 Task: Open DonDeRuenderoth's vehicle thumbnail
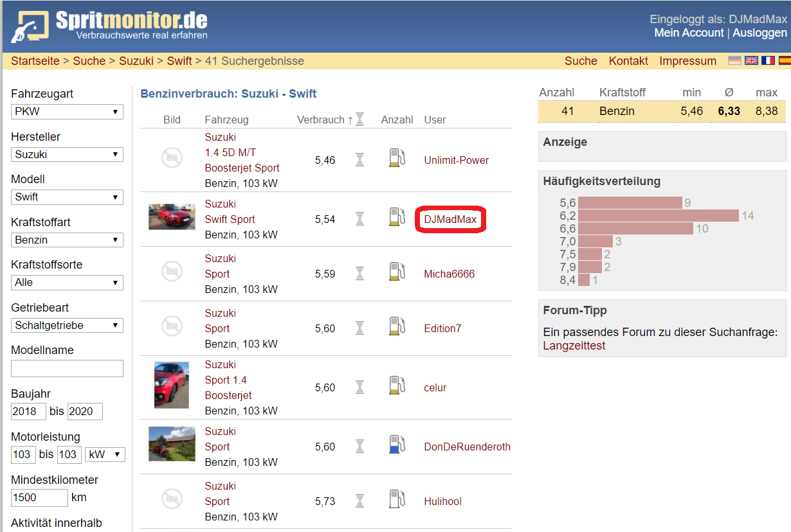(x=172, y=444)
